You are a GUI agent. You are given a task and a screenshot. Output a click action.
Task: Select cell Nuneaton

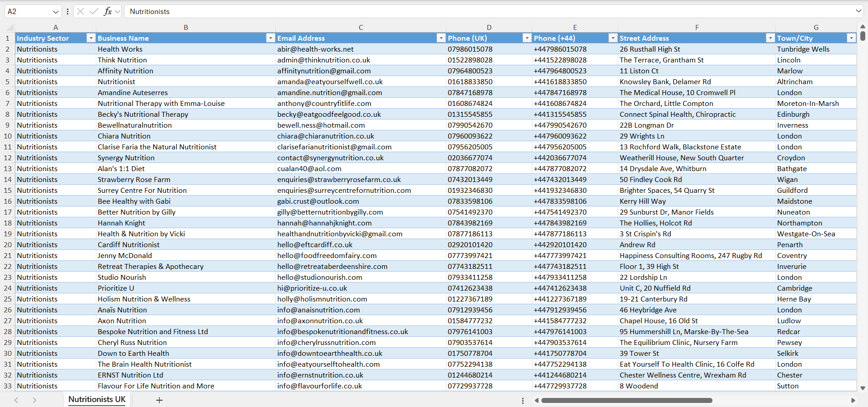816,212
